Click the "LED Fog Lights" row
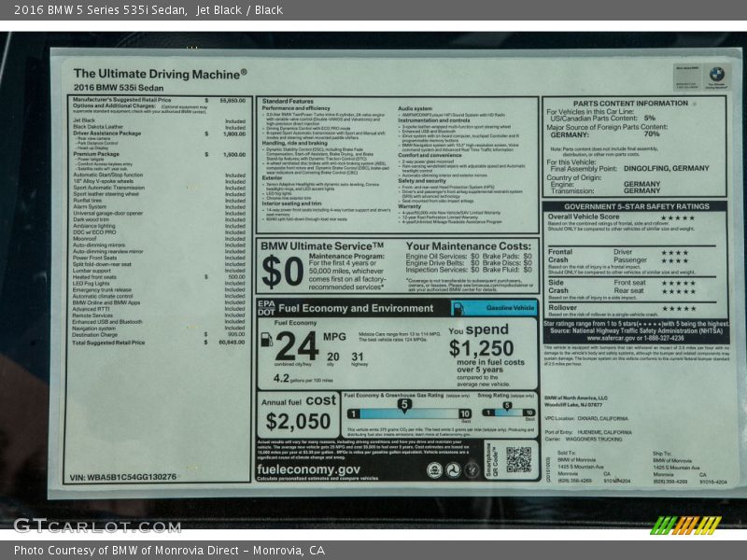Viewport: 747px width, 560px height. coord(159,284)
